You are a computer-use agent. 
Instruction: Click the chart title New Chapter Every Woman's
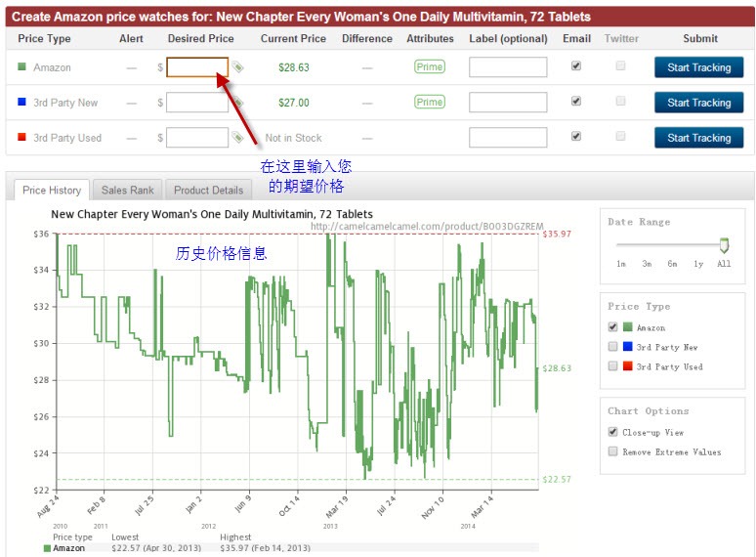pos(212,214)
